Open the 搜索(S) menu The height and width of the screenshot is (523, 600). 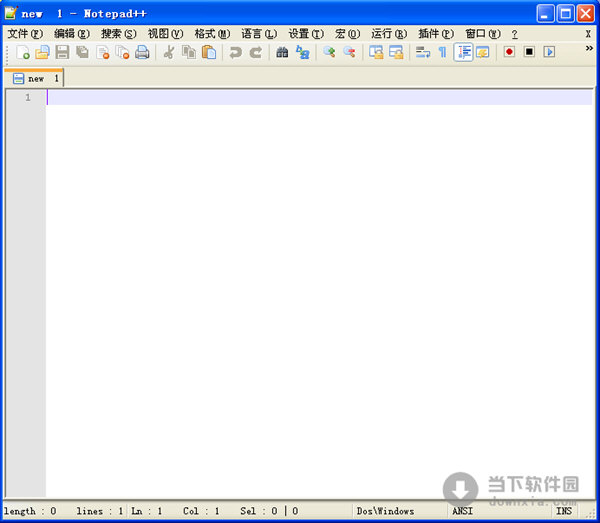pos(119,34)
